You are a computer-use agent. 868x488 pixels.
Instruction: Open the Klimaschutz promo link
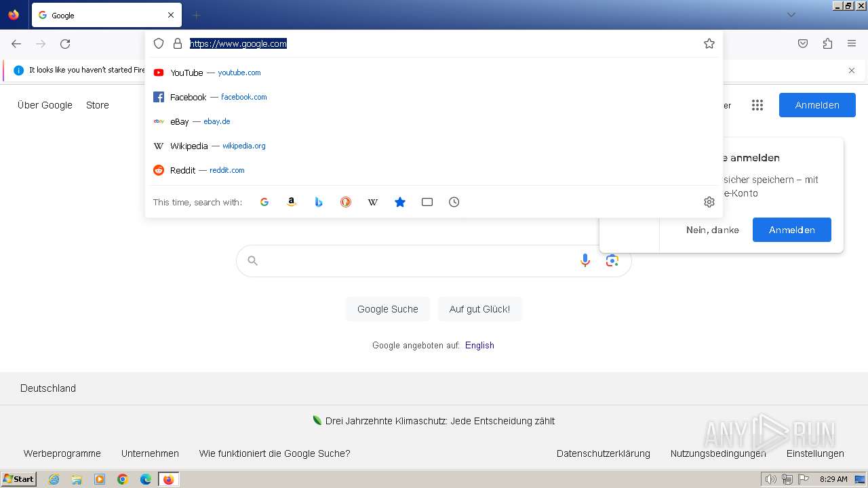click(x=440, y=421)
